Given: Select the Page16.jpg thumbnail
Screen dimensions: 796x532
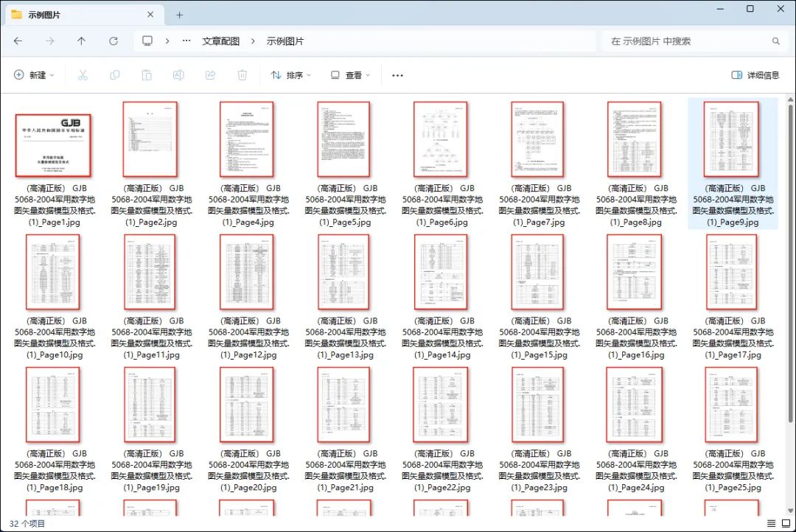Looking at the screenshot, I should pyautogui.click(x=635, y=272).
